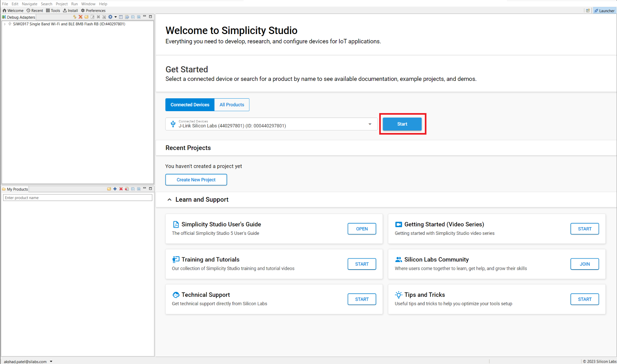Open the Tools toolbar button

pyautogui.click(x=53, y=11)
